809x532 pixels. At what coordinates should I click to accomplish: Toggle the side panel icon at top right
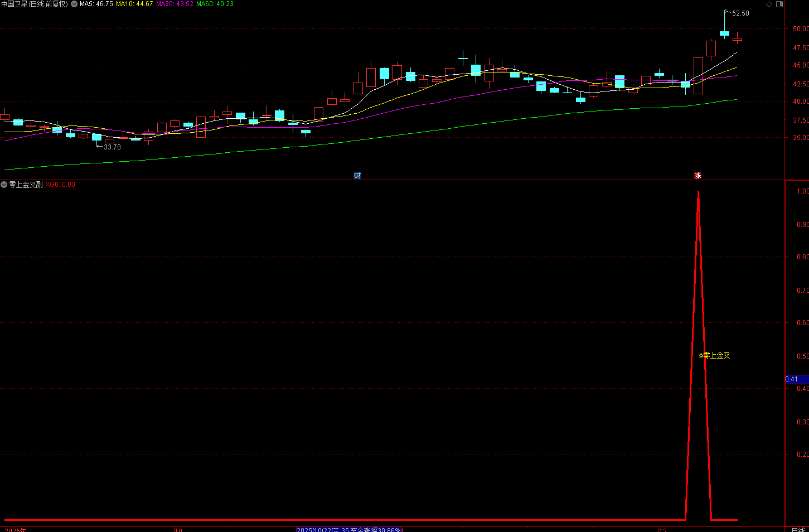779,4
